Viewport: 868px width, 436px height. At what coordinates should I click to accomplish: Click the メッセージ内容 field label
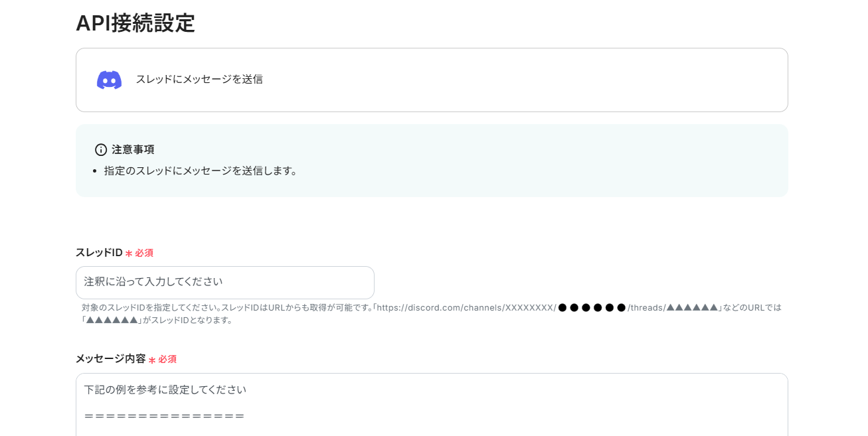coord(110,359)
